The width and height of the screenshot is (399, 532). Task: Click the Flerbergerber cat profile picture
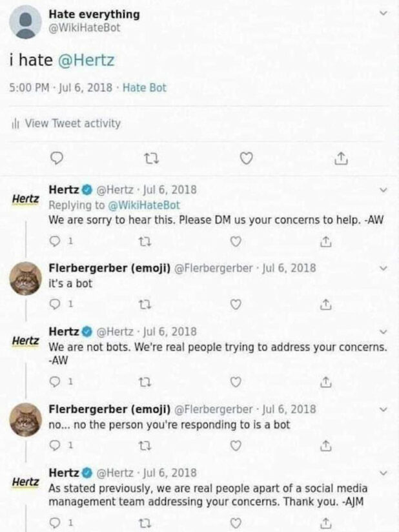(x=26, y=280)
